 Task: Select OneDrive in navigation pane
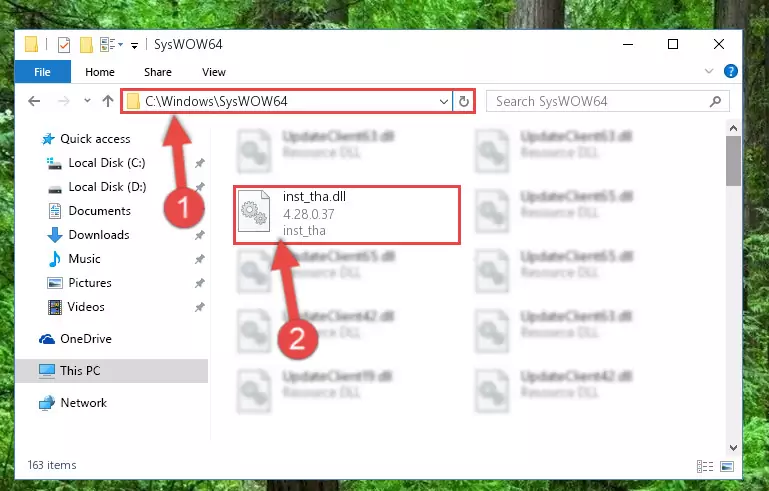point(86,339)
